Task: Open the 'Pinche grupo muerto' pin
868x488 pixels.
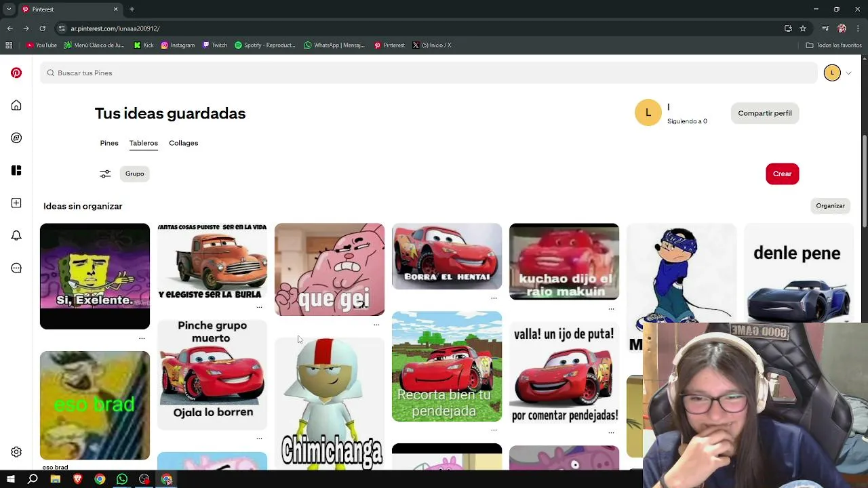Action: 212,374
